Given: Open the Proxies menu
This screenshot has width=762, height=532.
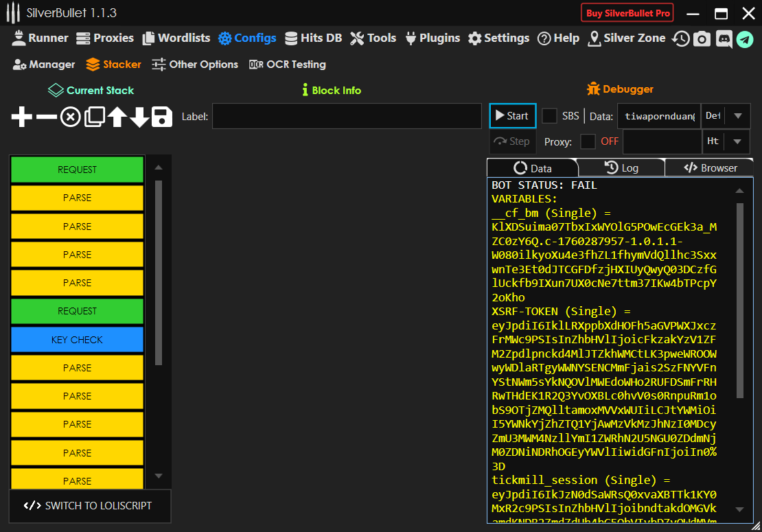Looking at the screenshot, I should (105, 38).
